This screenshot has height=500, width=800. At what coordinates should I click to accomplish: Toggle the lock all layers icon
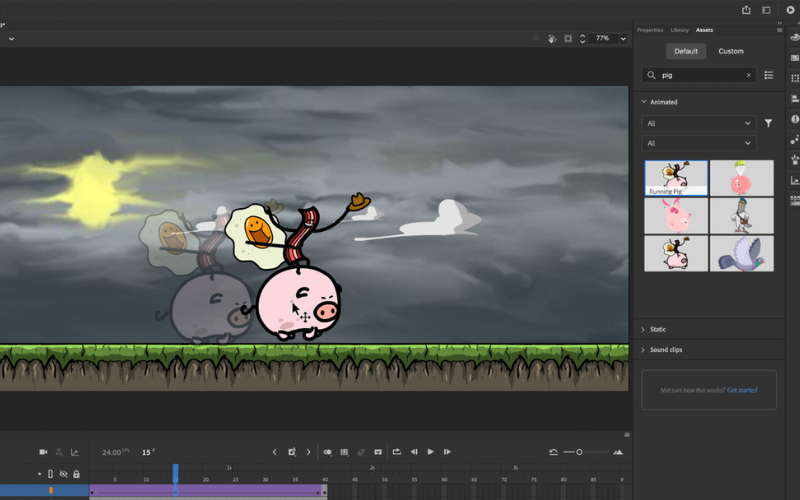(76, 474)
